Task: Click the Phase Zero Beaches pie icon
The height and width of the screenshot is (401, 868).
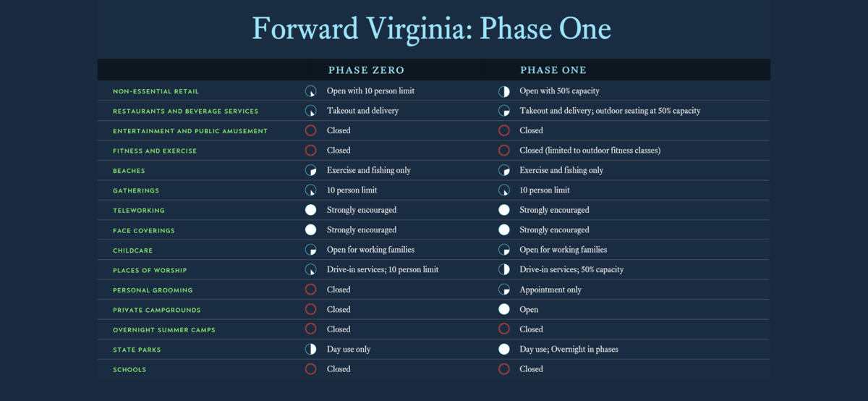Action: [310, 170]
